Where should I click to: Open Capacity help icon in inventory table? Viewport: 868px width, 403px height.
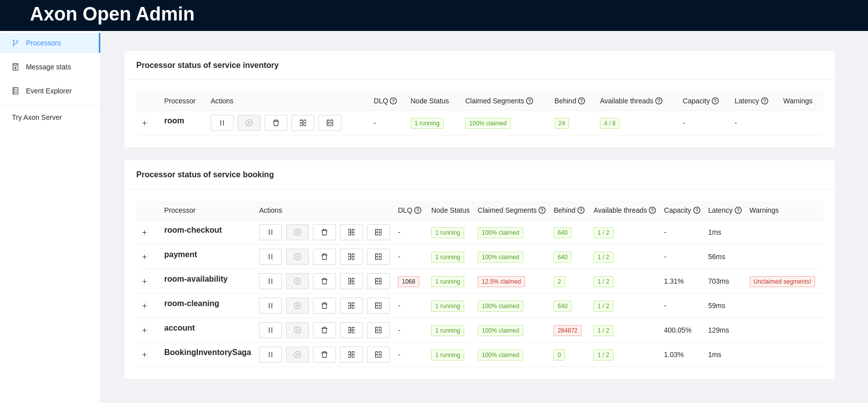tap(715, 101)
